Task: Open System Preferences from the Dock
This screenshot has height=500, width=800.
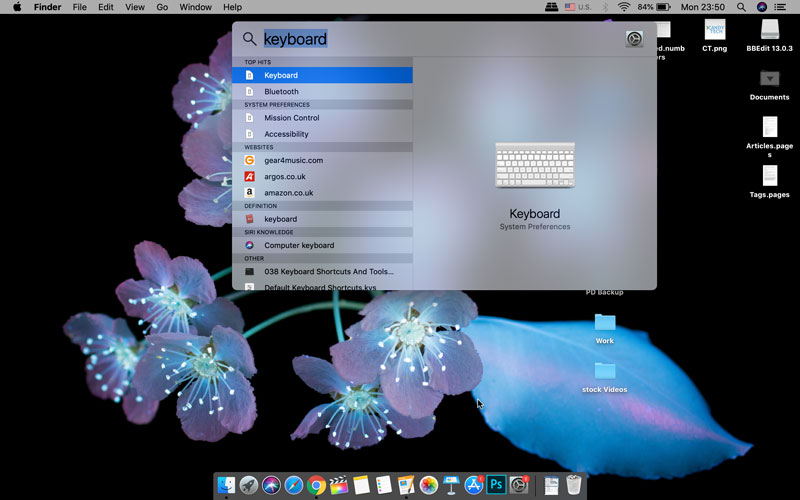Action: (x=518, y=485)
